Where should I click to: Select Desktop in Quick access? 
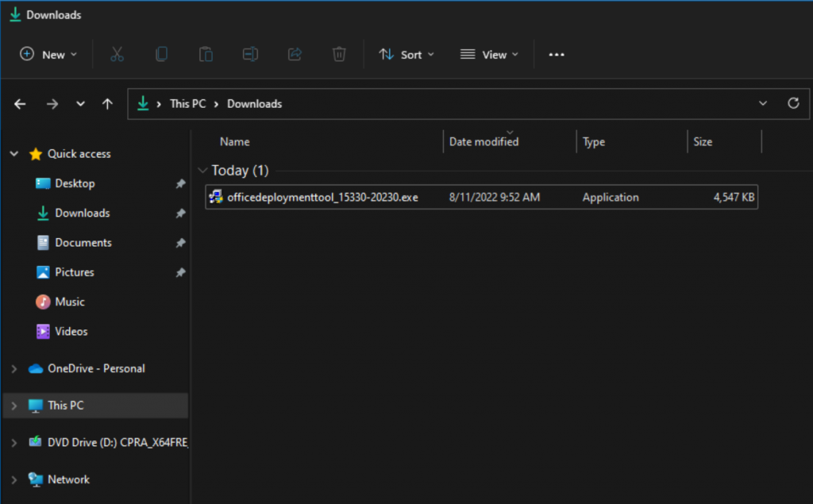pos(75,183)
